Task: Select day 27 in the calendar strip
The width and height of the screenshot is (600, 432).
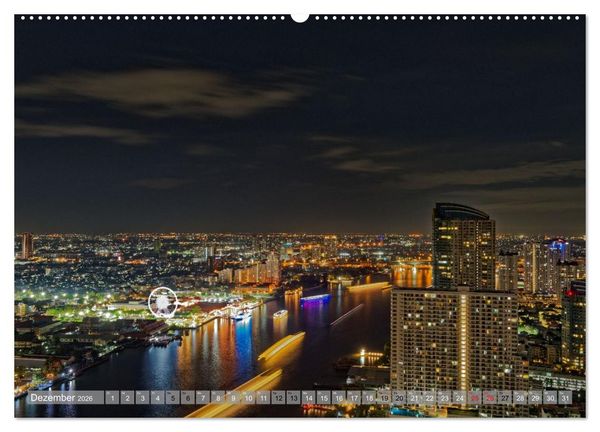Action: click(x=505, y=398)
